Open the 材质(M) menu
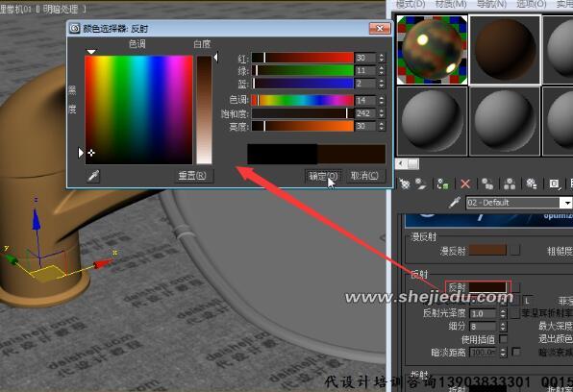573x392 pixels. [x=451, y=5]
